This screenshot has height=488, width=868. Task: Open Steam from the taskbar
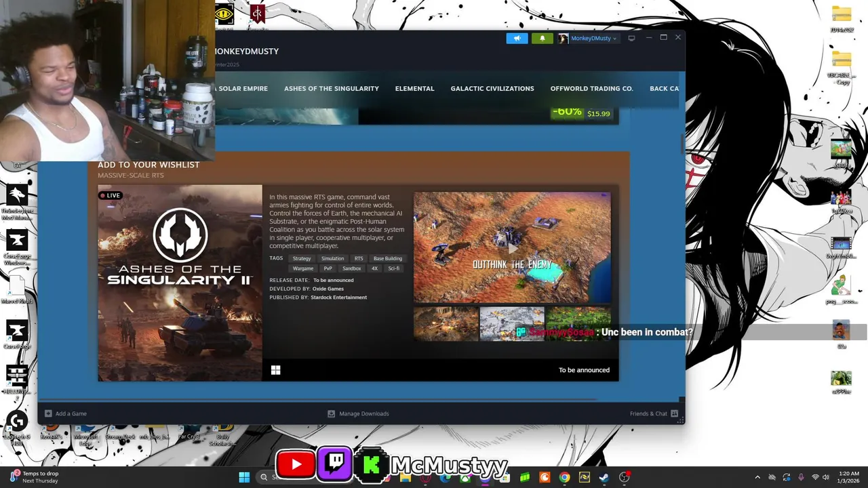tap(604, 477)
